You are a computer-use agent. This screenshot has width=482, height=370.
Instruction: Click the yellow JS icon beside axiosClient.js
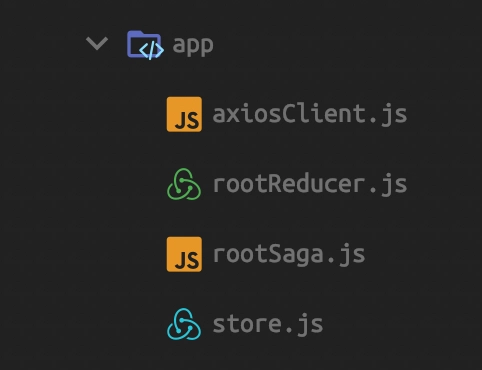pyautogui.click(x=184, y=114)
